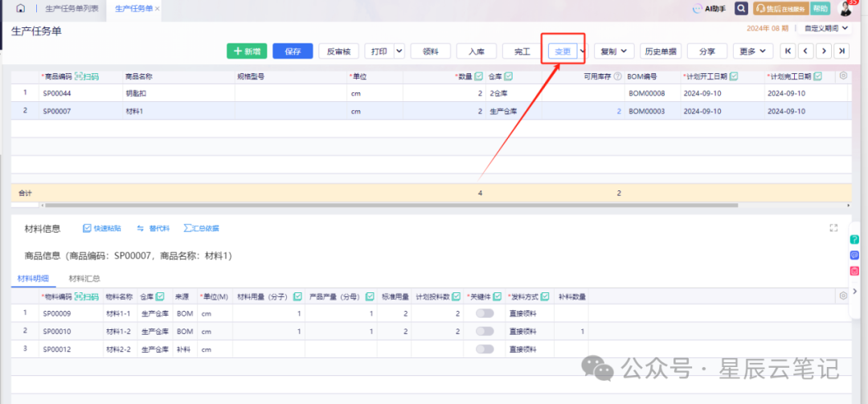Jump to last record navigation arrow

click(841, 51)
